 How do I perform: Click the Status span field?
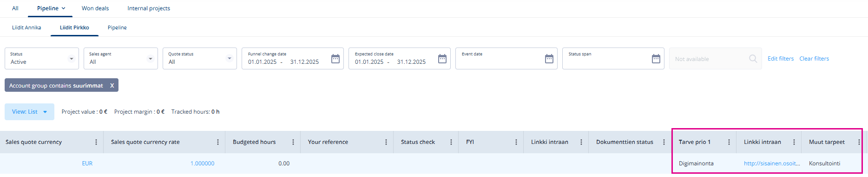coord(613,59)
